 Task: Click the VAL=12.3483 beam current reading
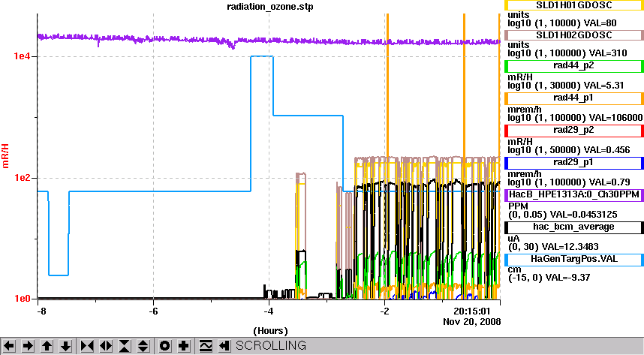pos(570,247)
